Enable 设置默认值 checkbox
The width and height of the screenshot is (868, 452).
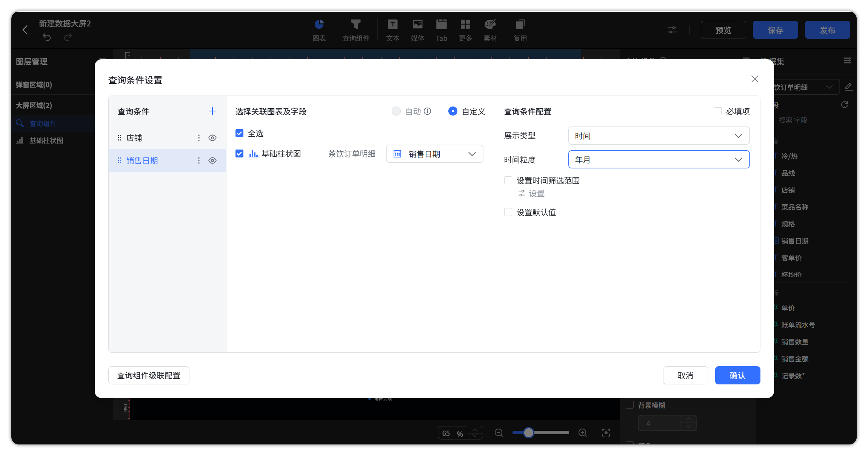pos(508,212)
